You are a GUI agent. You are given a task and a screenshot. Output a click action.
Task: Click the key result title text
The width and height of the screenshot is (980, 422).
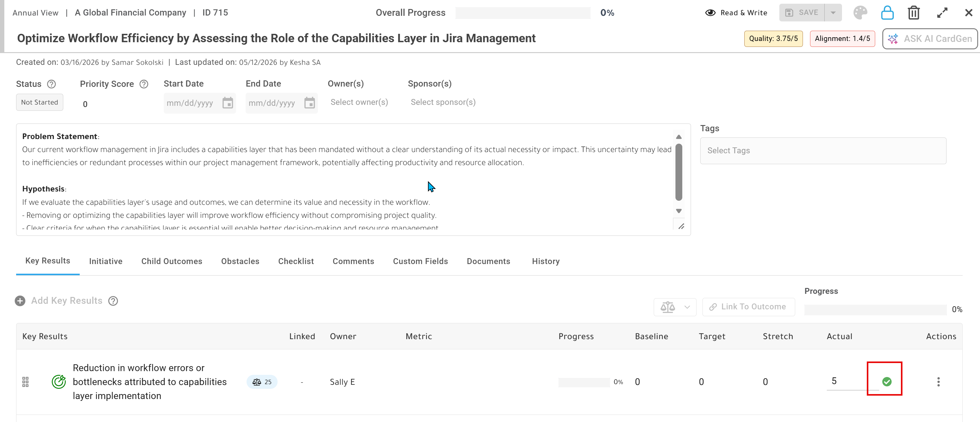point(149,382)
